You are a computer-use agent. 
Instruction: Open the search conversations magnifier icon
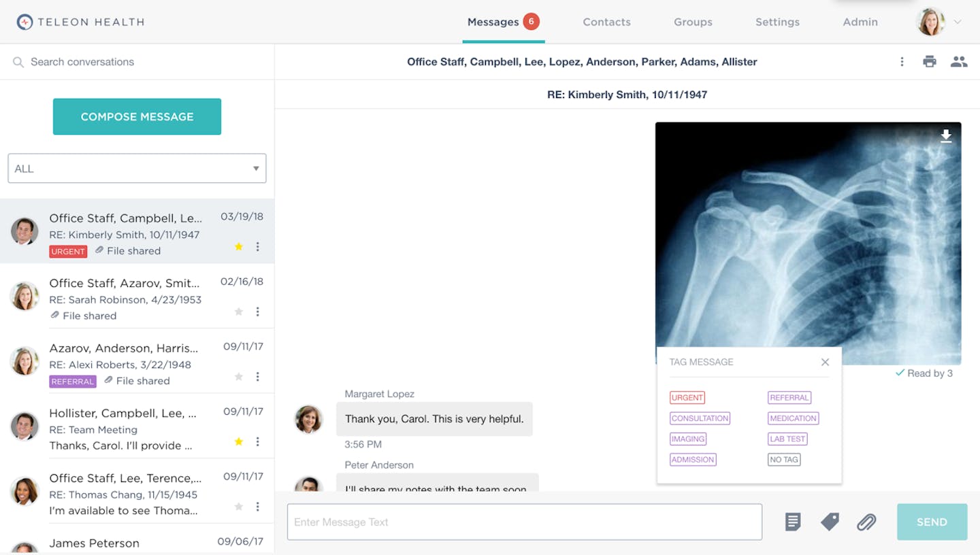pos(18,62)
